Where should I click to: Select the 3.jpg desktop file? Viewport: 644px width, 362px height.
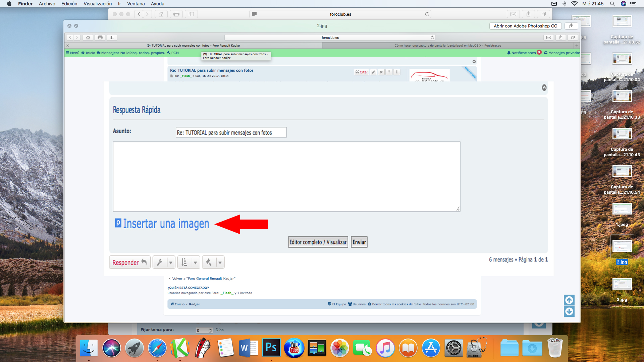click(x=622, y=284)
